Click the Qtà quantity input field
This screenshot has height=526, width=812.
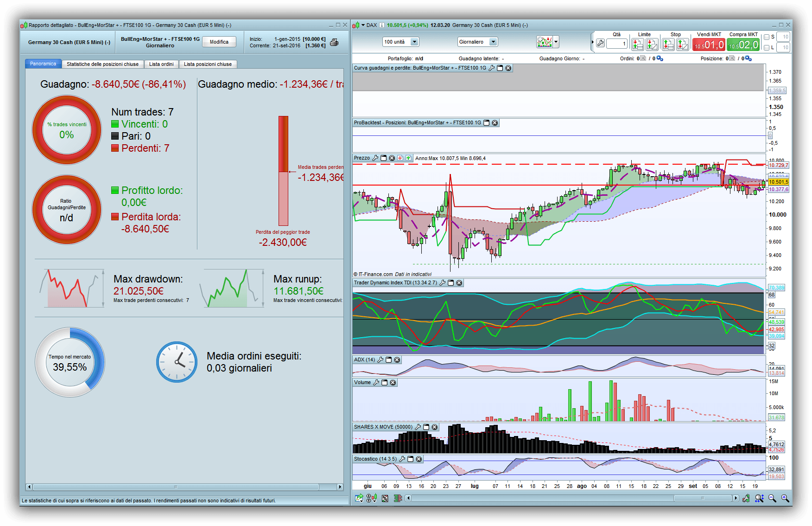(617, 44)
